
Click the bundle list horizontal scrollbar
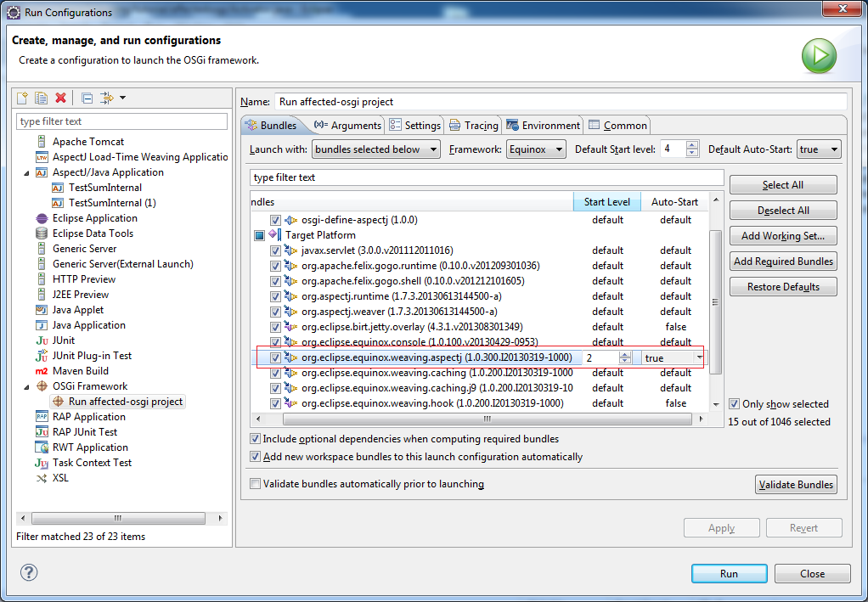pos(488,419)
